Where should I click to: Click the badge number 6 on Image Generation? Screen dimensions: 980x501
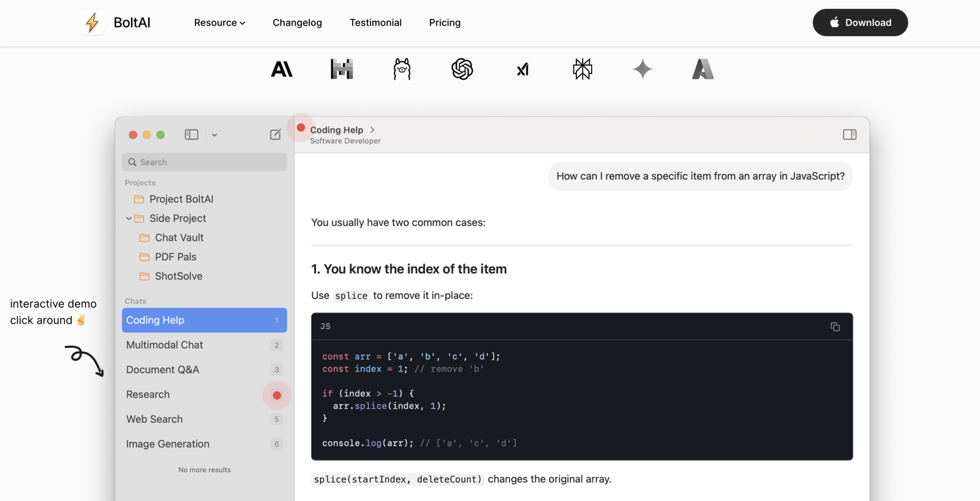click(277, 444)
